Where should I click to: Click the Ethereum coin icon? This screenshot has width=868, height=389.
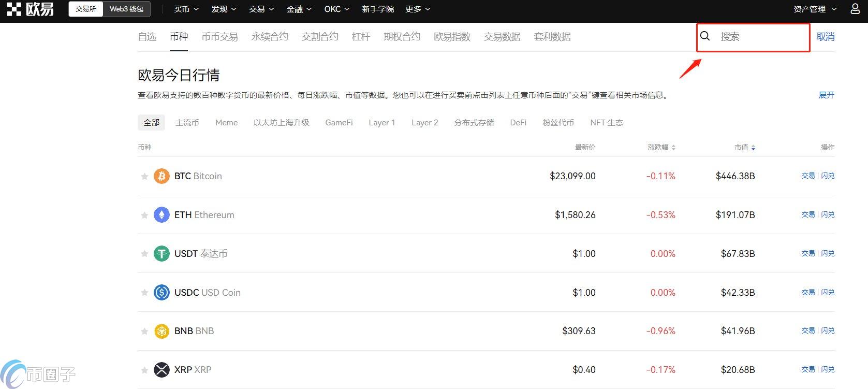click(x=161, y=215)
